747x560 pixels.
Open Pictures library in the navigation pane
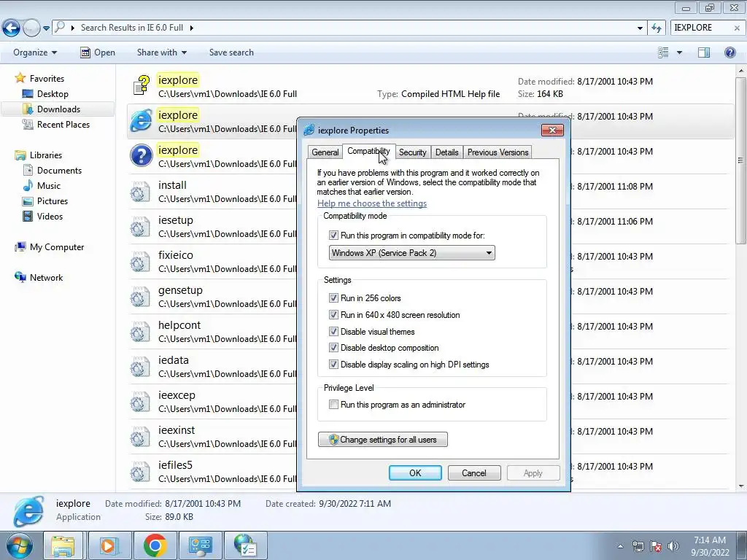52,201
